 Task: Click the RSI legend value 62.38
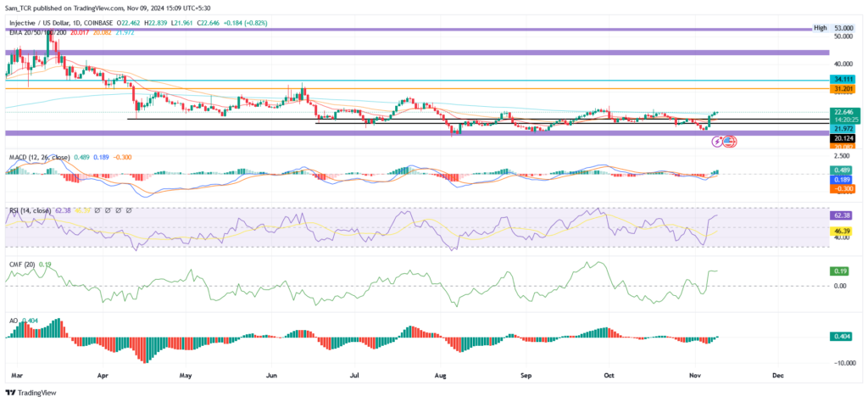pyautogui.click(x=64, y=210)
